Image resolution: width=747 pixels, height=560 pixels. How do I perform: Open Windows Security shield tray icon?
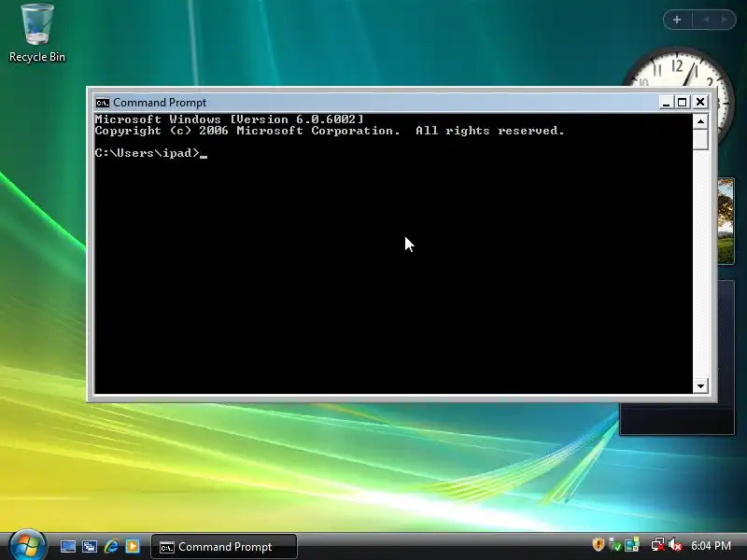pyautogui.click(x=599, y=545)
